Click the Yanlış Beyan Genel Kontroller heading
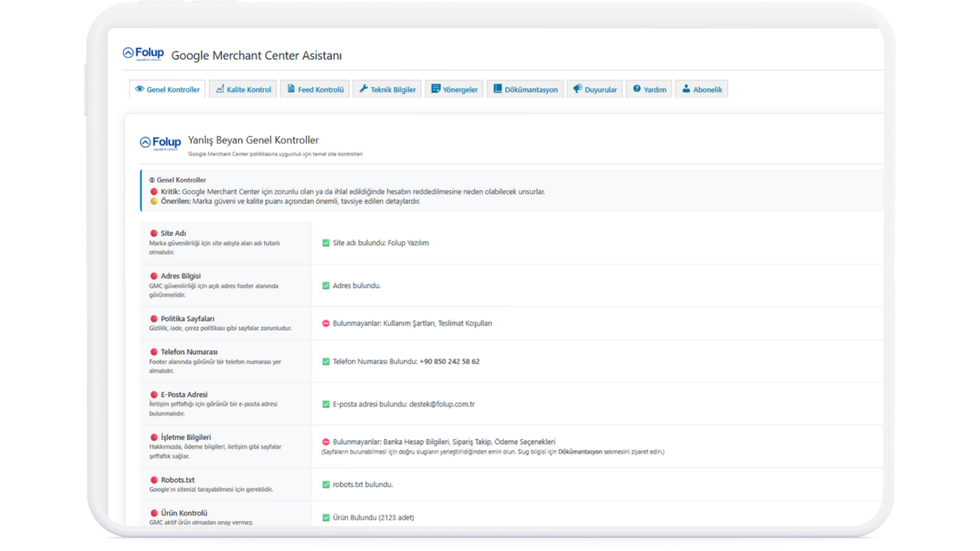The image size is (980, 551). click(x=254, y=140)
